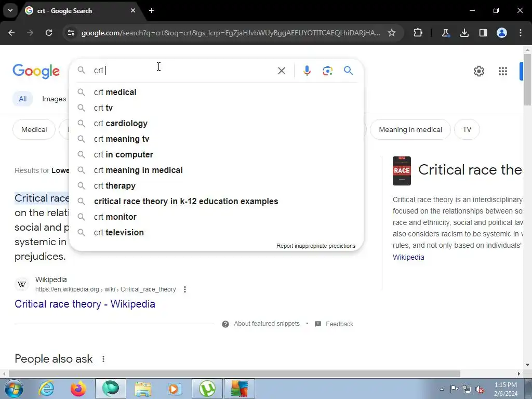532x399 pixels.
Task: Open the taskbar clock 1:15 PM
Action: (x=506, y=389)
